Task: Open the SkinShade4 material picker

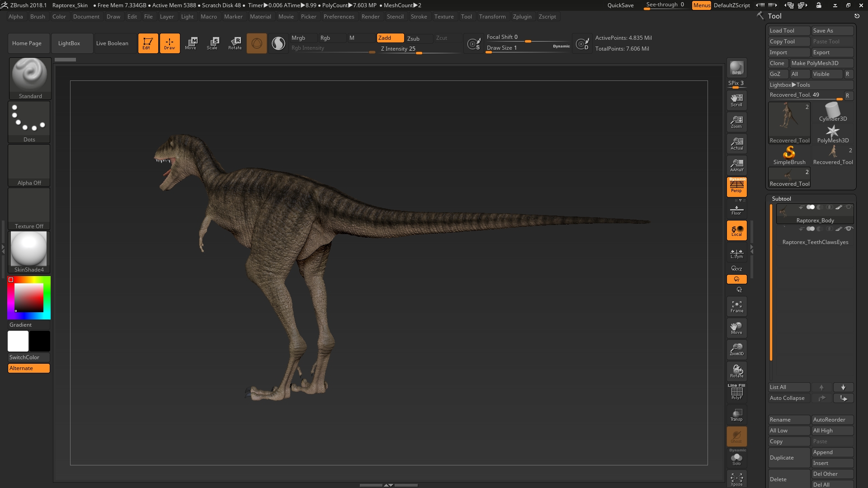Action: coord(29,252)
